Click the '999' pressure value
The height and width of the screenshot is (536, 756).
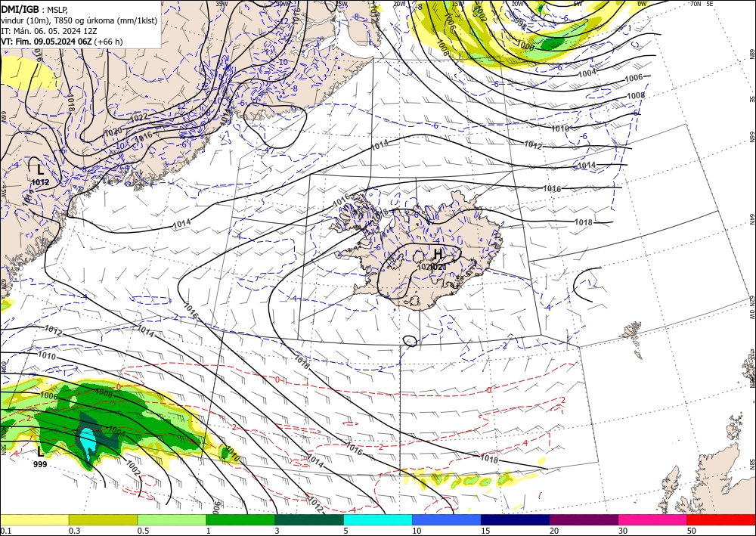coord(40,464)
